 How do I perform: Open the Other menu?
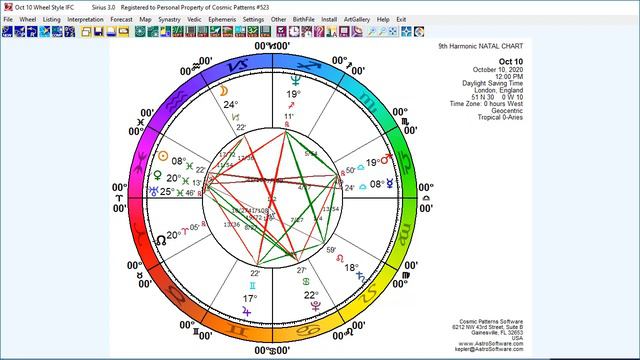coord(278,19)
